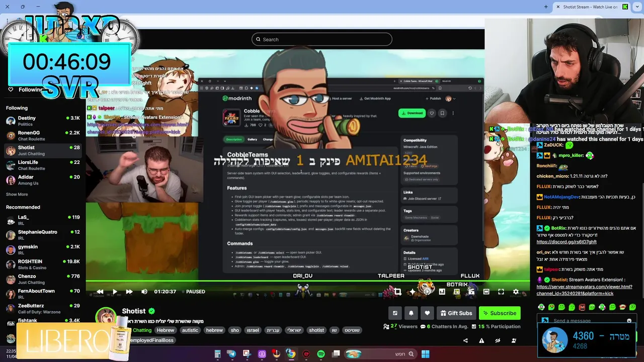The height and width of the screenshot is (362, 644).
Task: Open Calculator from the taskbar
Action: pyautogui.click(x=217, y=354)
